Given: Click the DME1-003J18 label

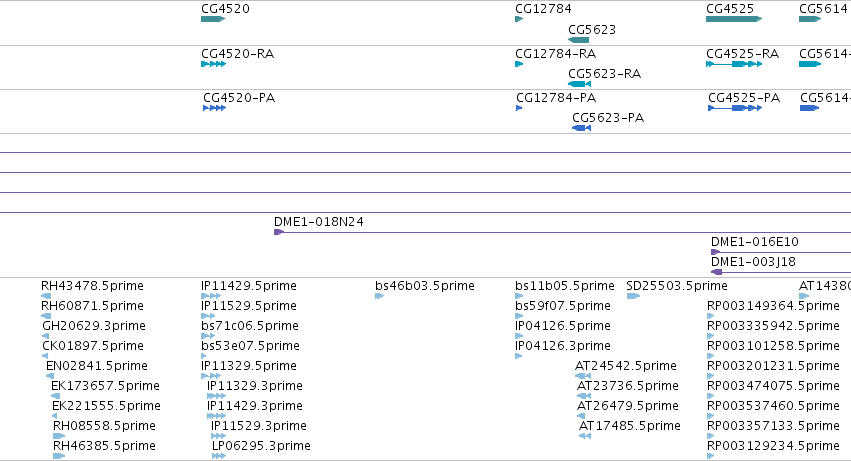Looking at the screenshot, I should tap(753, 262).
